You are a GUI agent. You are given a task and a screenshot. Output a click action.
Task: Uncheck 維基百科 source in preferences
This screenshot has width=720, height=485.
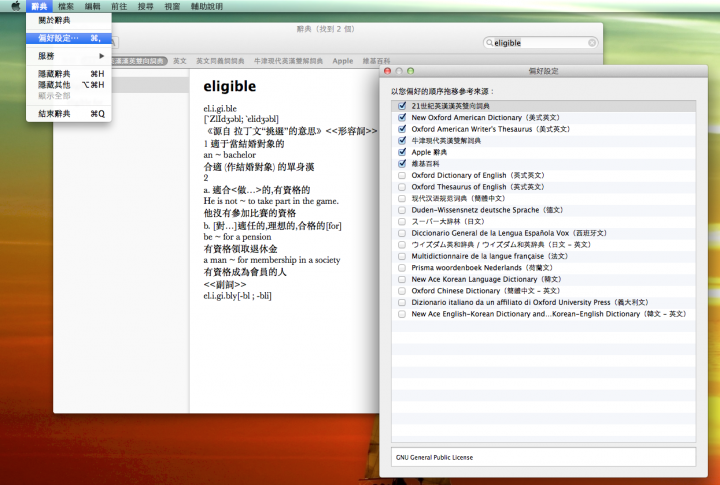pos(402,164)
